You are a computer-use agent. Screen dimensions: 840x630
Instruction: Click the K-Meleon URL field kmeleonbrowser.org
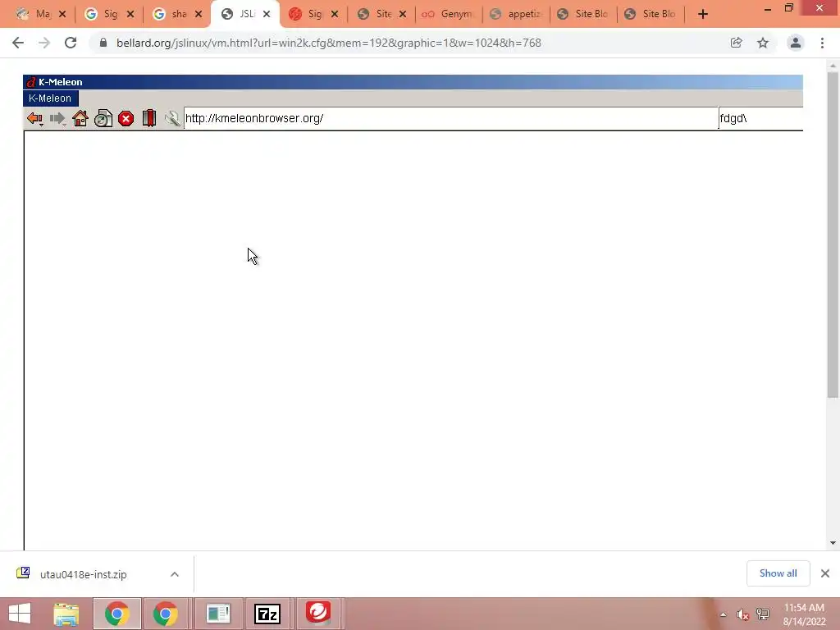450,118
